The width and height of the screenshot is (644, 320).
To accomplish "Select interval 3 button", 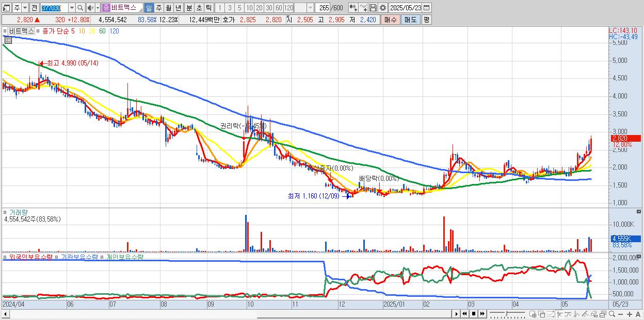I will (230, 8).
